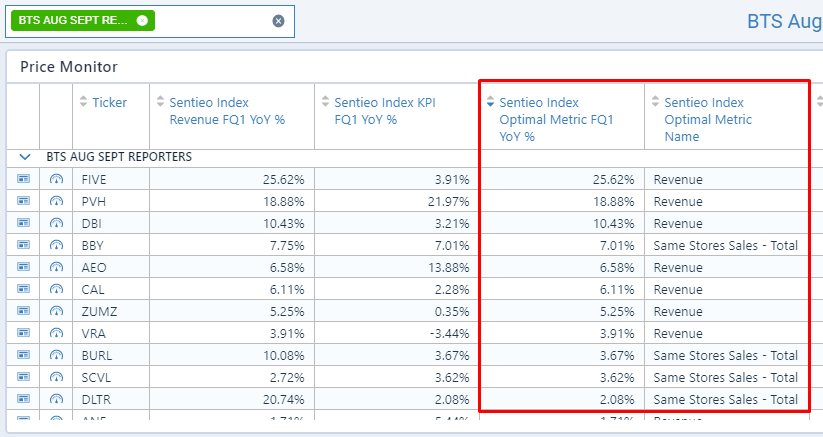Sort by the Ticker column arrows
The width and height of the screenshot is (823, 437).
83,101
